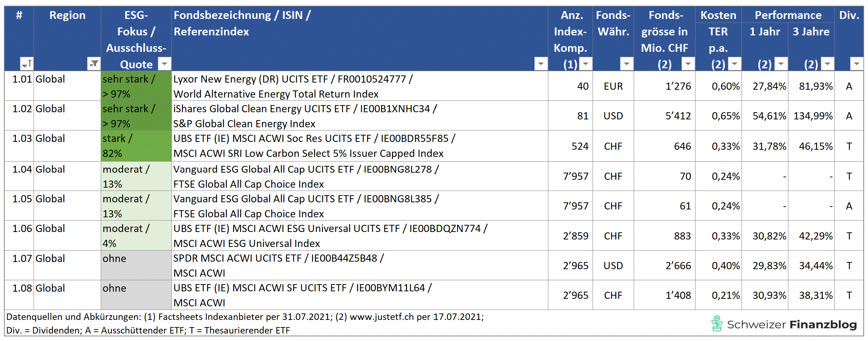Open the 3 Jahre performance filter dropdown

click(827, 64)
